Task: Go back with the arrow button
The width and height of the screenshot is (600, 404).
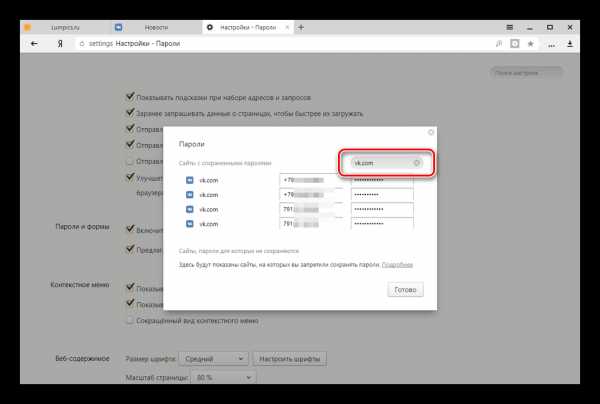Action: 34,44
